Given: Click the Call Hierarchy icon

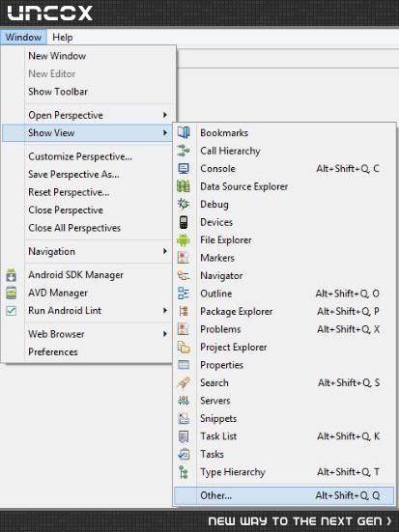Looking at the screenshot, I should [184, 151].
